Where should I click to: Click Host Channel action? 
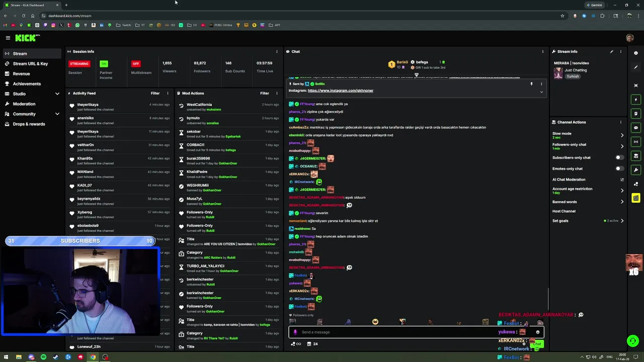point(563,211)
